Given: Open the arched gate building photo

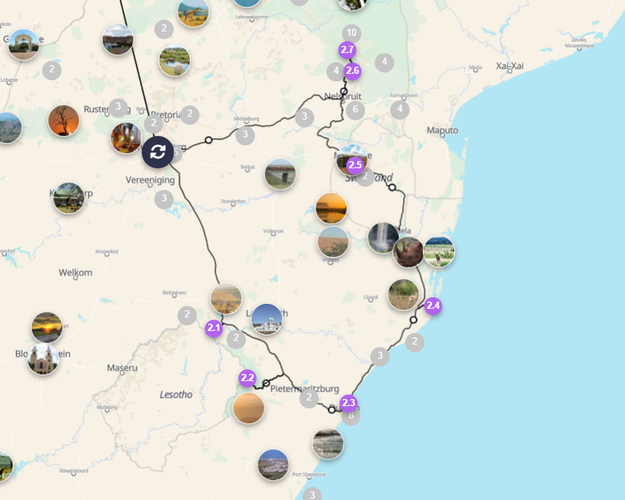Looking at the screenshot, I should [24, 44].
